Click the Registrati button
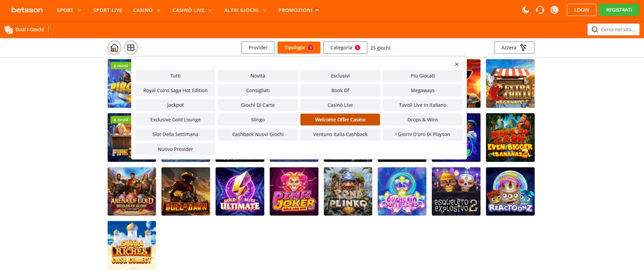644x271 pixels. [619, 10]
